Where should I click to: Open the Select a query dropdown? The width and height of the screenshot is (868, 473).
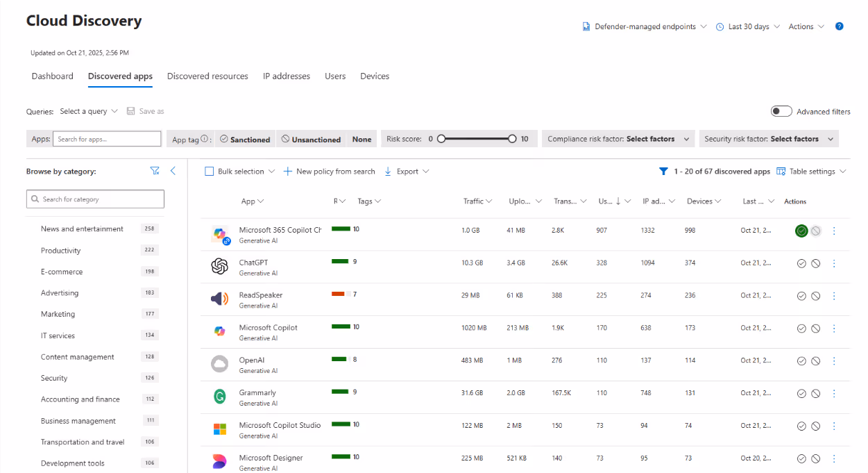pos(89,111)
